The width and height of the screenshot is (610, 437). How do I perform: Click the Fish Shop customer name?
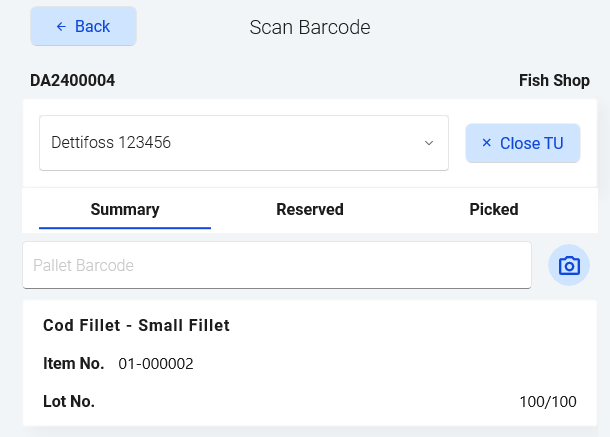554,80
